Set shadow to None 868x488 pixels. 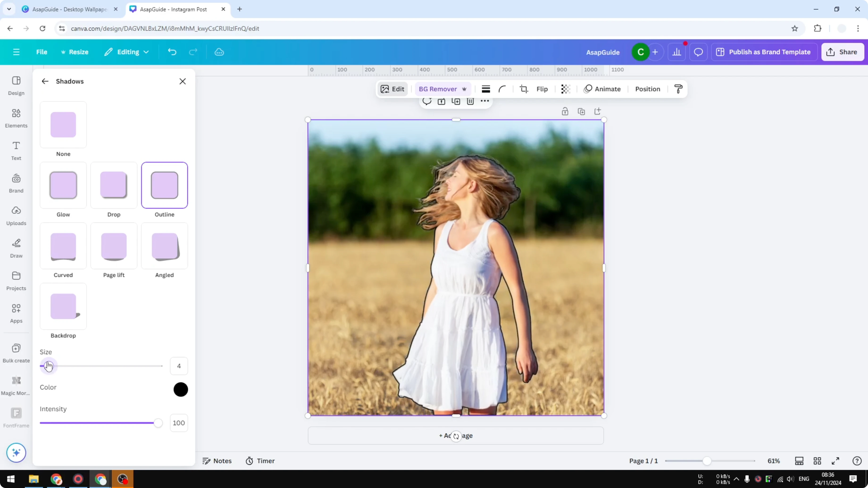click(63, 125)
